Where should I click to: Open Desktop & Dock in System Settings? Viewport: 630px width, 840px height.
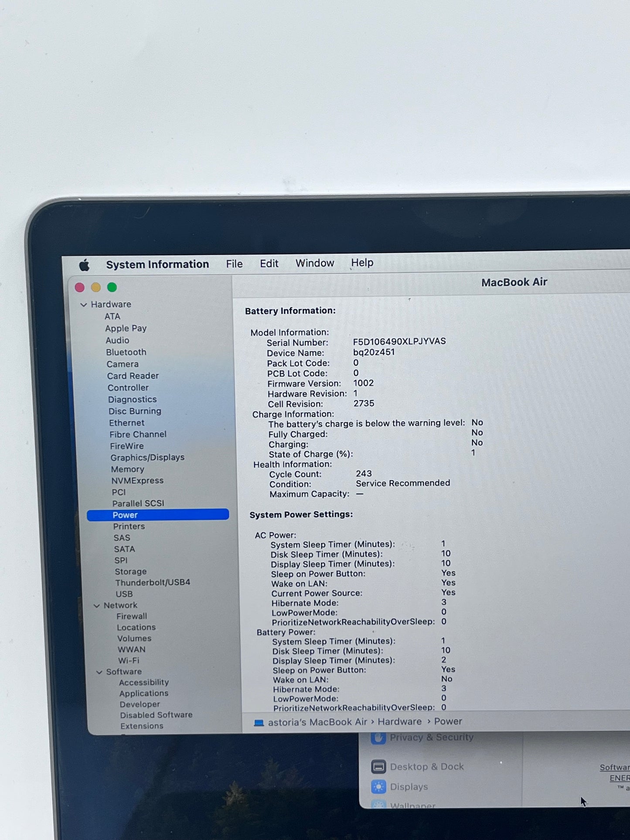pos(427,767)
